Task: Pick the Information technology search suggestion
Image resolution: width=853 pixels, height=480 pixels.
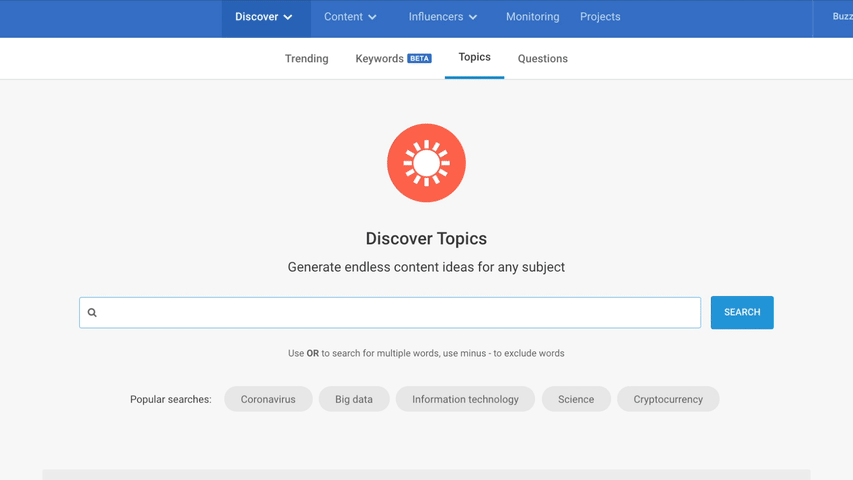Action: [x=465, y=399]
